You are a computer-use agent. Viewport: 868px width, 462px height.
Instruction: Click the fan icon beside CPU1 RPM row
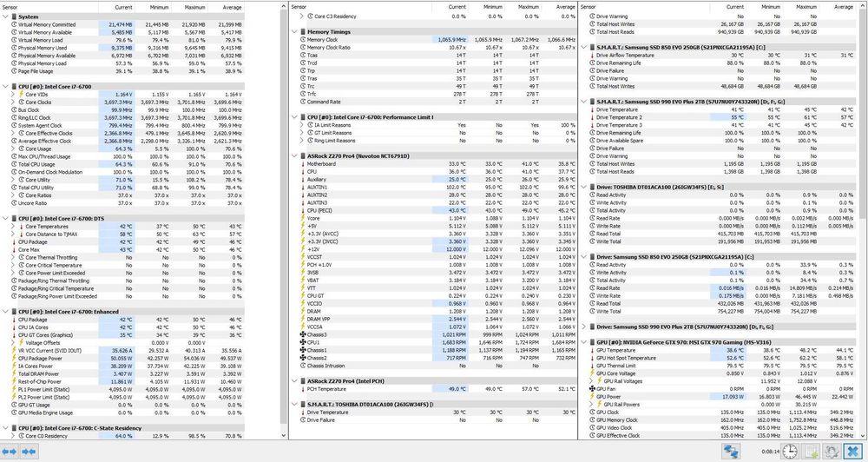[x=302, y=342]
